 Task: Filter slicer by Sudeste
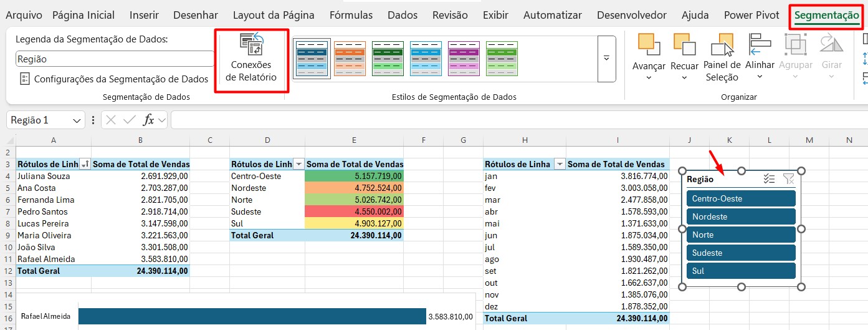point(741,253)
